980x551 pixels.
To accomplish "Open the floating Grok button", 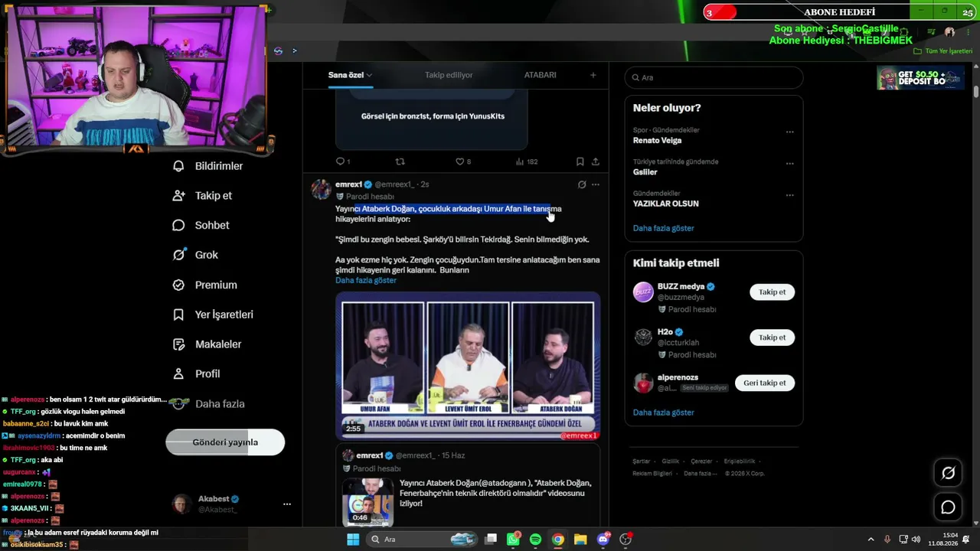I will [x=948, y=473].
